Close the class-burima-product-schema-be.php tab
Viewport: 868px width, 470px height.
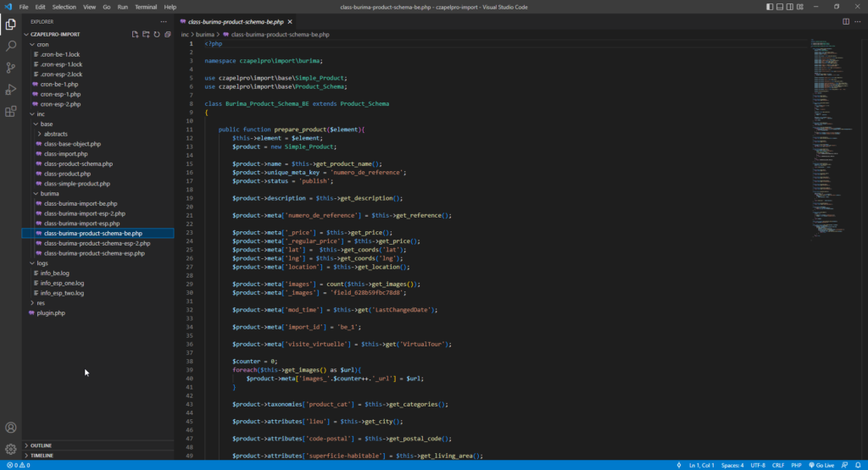290,22
